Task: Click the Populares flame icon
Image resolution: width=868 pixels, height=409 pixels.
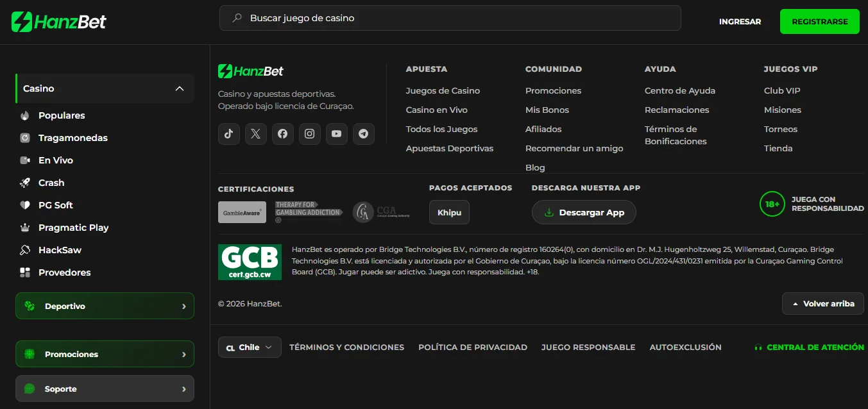Action: [25, 115]
